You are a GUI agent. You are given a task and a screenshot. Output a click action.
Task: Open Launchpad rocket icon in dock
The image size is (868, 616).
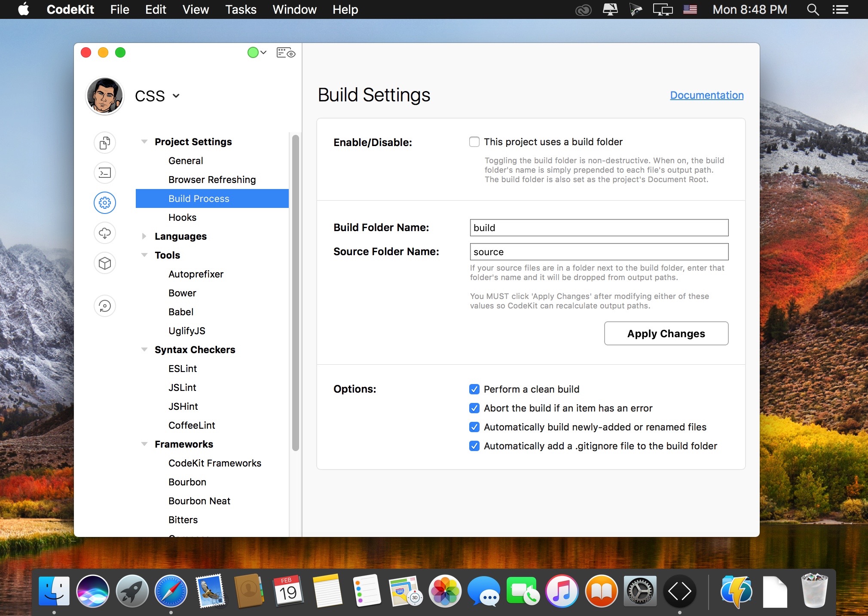click(x=132, y=591)
